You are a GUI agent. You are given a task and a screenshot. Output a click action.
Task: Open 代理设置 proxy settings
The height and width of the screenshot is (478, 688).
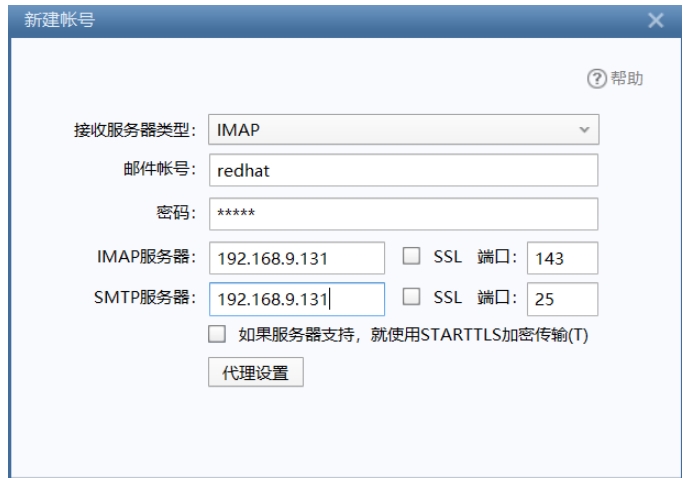click(255, 372)
